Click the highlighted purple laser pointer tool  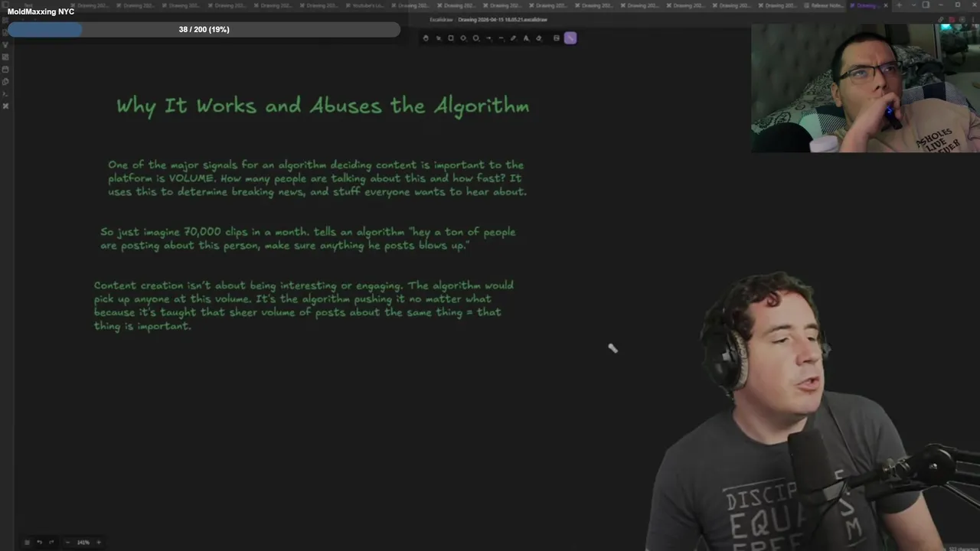coord(570,38)
